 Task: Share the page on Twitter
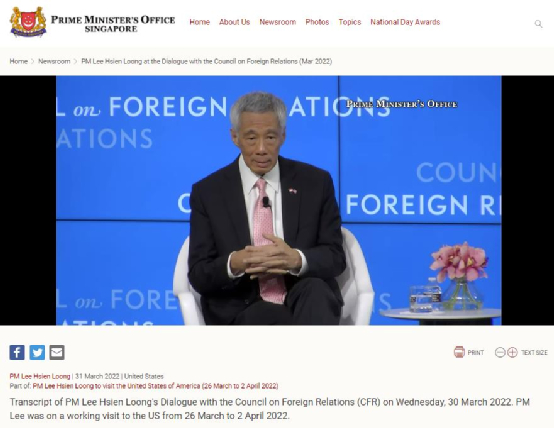coord(37,352)
